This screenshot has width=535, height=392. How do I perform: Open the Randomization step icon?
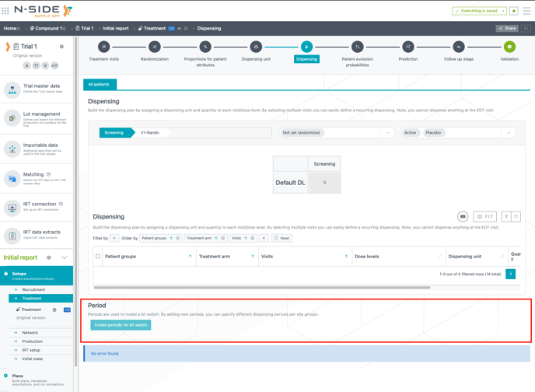pyautogui.click(x=154, y=47)
